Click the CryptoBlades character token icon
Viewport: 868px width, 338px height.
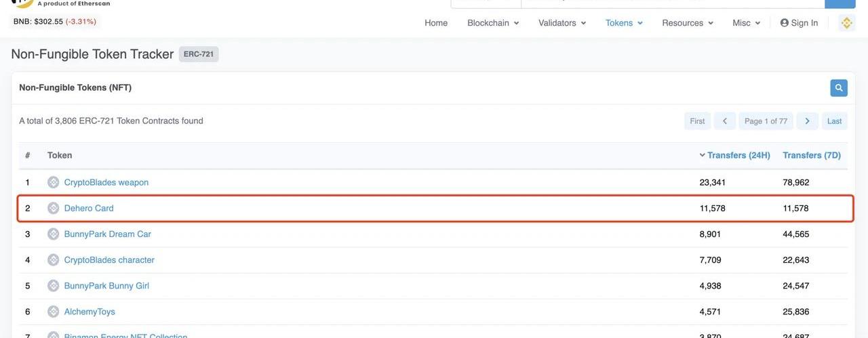[53, 259]
